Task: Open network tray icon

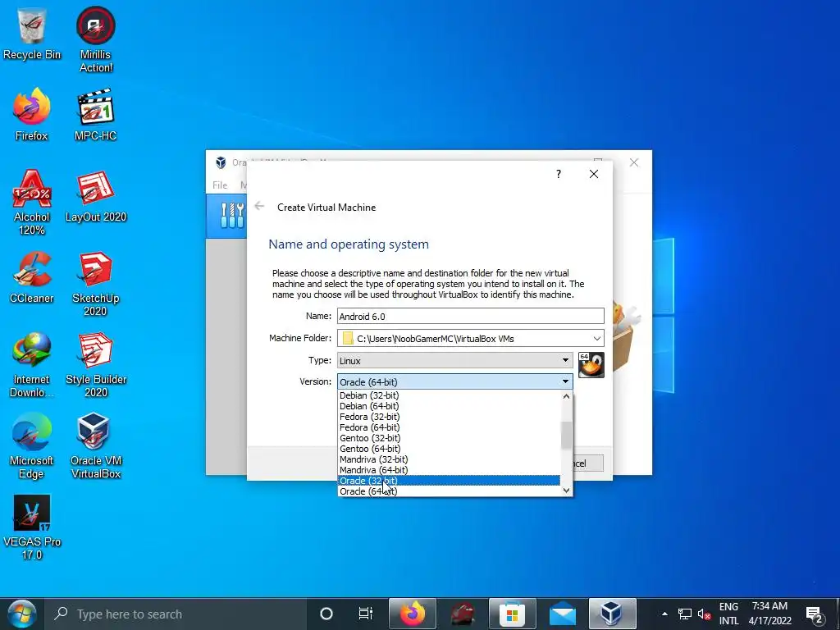Action: (684, 614)
